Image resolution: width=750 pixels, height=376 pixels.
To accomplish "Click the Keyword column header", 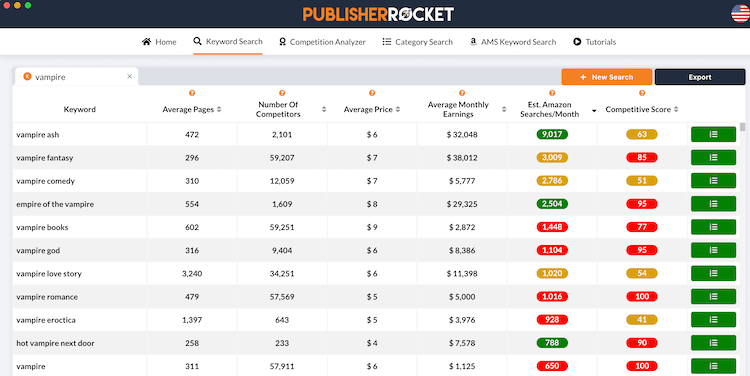I will pos(79,109).
